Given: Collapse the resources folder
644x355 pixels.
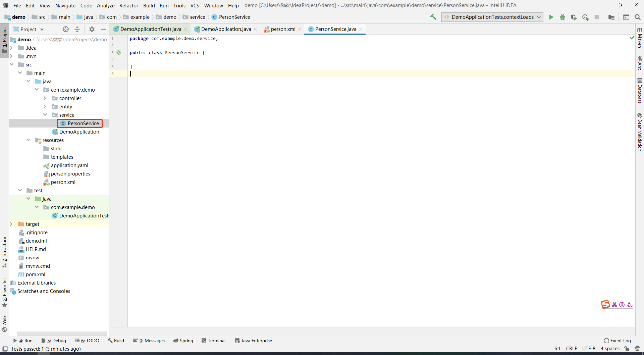Looking at the screenshot, I should pyautogui.click(x=28, y=140).
